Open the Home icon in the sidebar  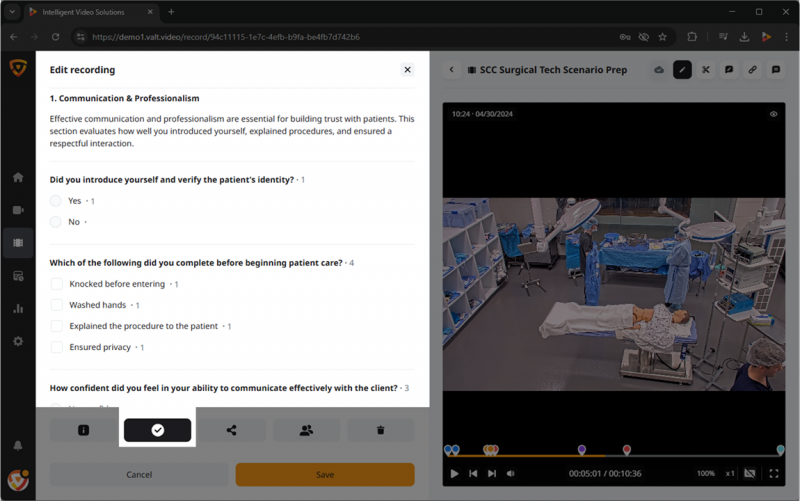[x=18, y=177]
